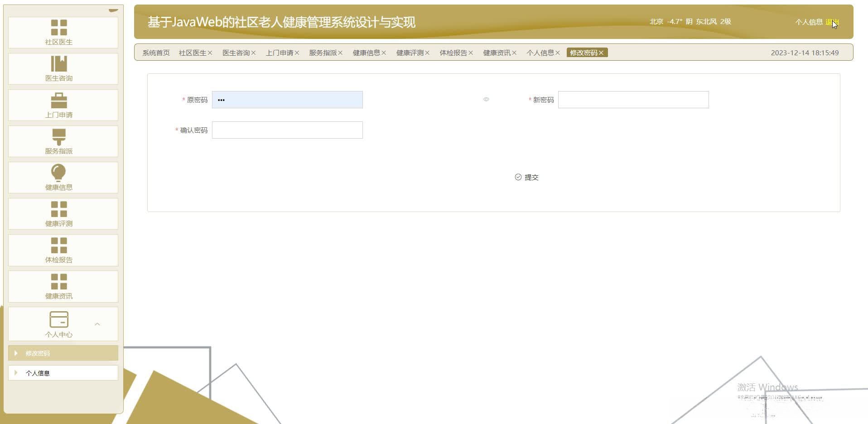Click the 提交 submit button
The image size is (868, 424).
pyautogui.click(x=527, y=177)
